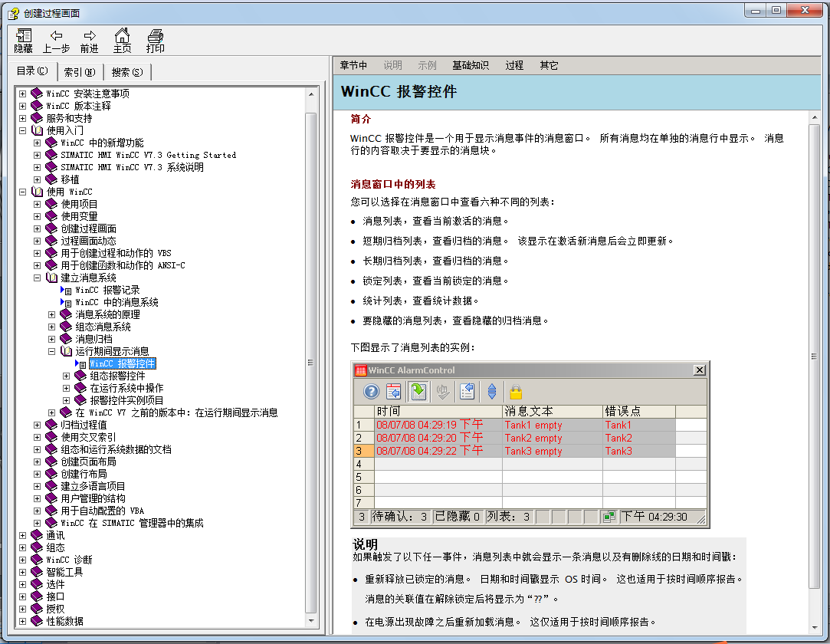Expand the 创建过程画面 node
Screen dimensions: 830x644
coord(37,228)
